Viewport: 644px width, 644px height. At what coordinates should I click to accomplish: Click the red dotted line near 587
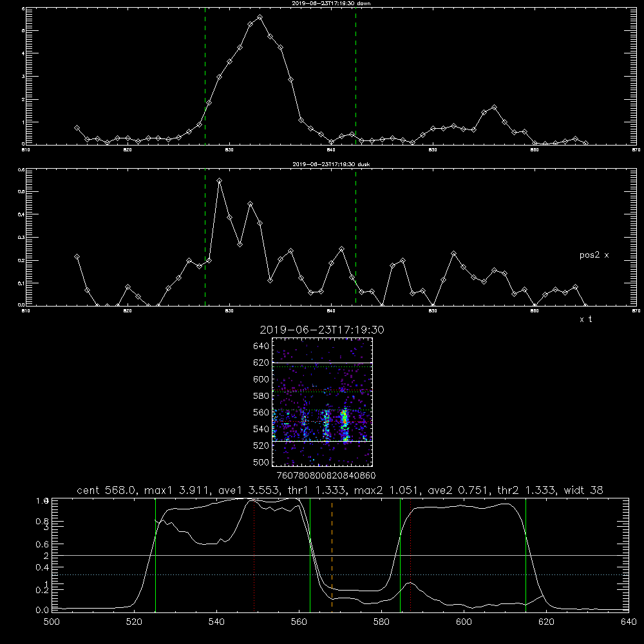(410, 555)
